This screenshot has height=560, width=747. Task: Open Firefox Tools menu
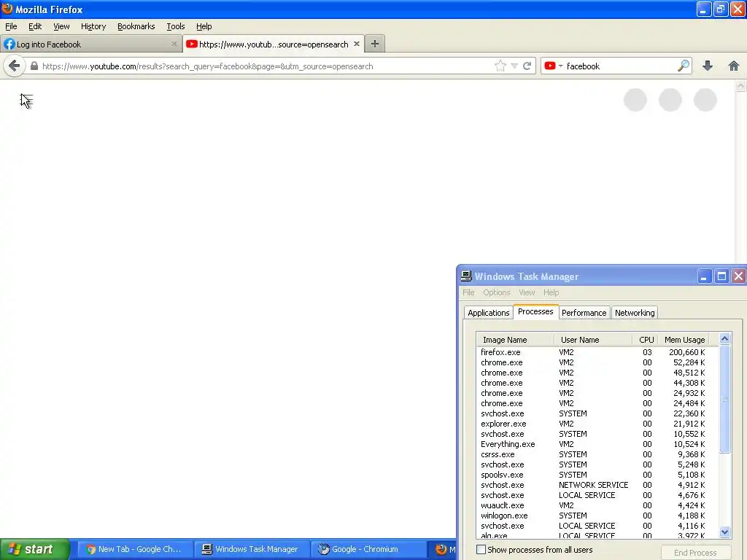175,26
